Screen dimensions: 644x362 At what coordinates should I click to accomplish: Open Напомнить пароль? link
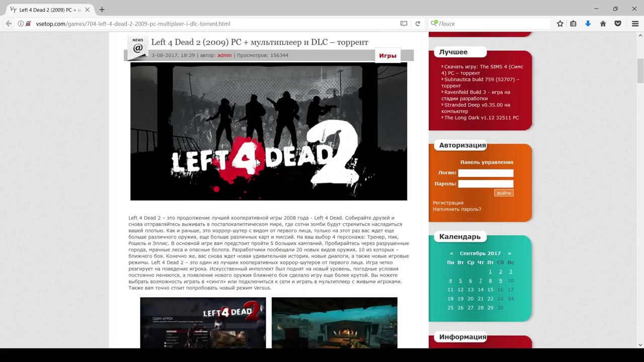[457, 209]
